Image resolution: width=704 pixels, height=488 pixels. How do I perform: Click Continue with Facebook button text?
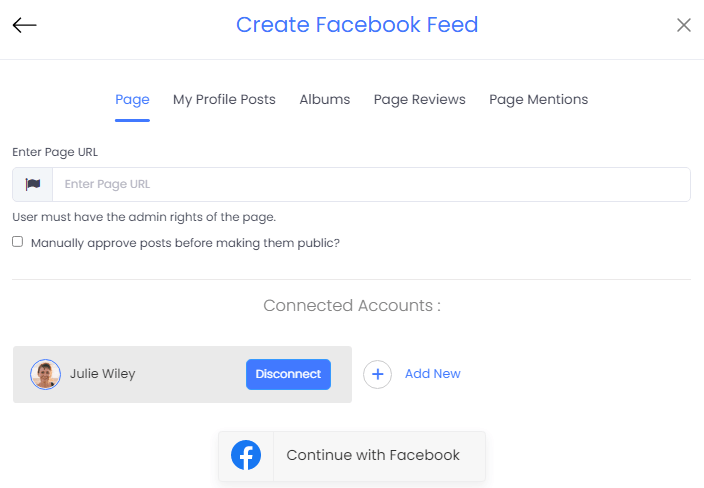point(373,455)
